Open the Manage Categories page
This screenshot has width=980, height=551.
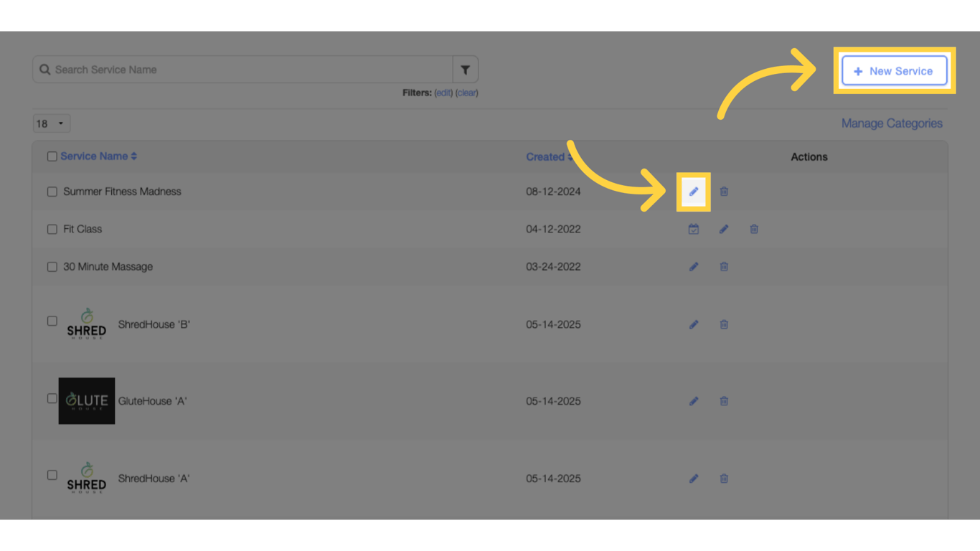[x=891, y=123]
